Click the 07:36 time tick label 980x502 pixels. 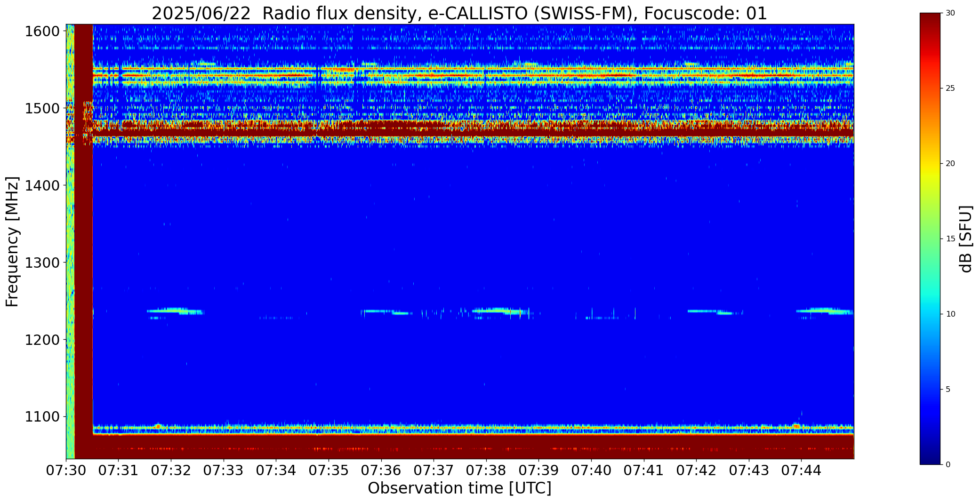[x=381, y=470]
